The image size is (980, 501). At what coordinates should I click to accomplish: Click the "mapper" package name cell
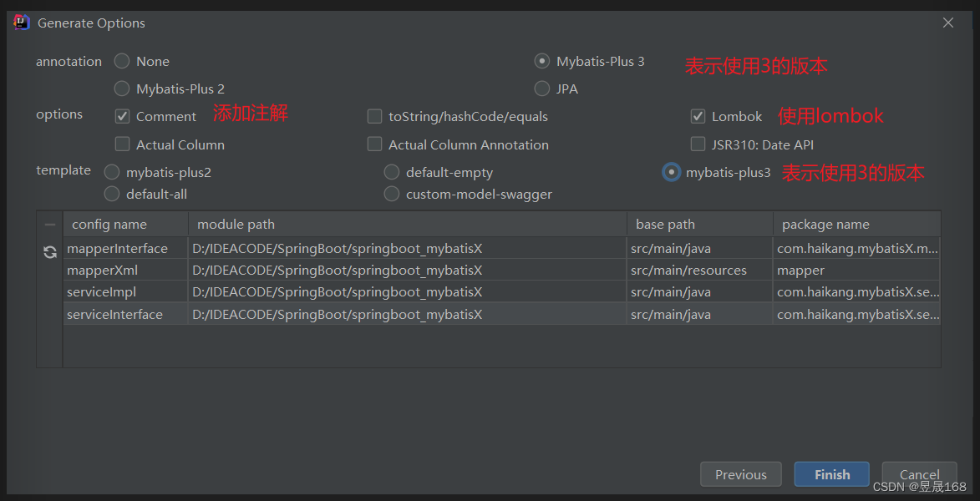pyautogui.click(x=857, y=271)
